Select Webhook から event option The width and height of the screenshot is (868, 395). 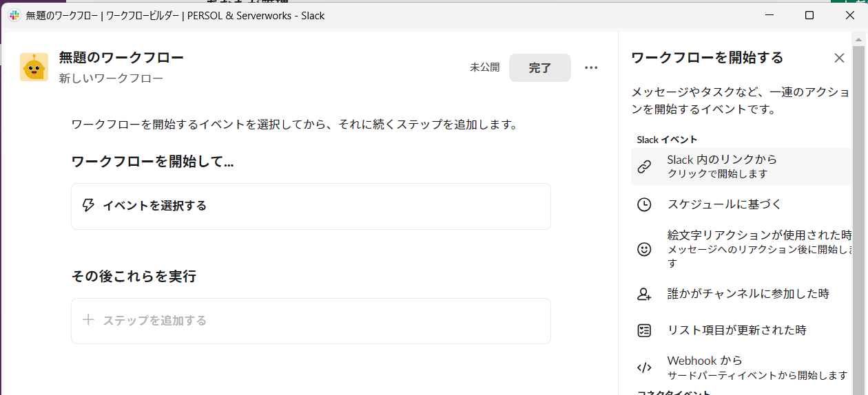pos(741,367)
